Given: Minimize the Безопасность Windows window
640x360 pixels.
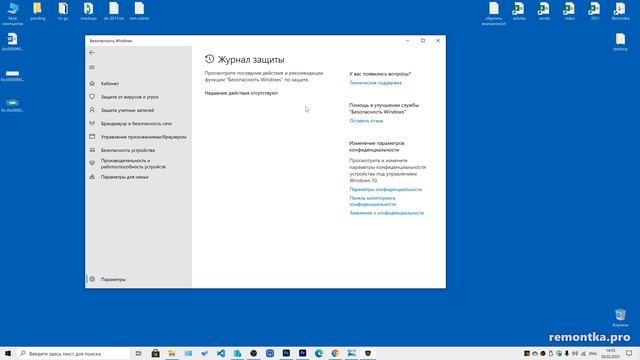Looking at the screenshot, I should 407,41.
